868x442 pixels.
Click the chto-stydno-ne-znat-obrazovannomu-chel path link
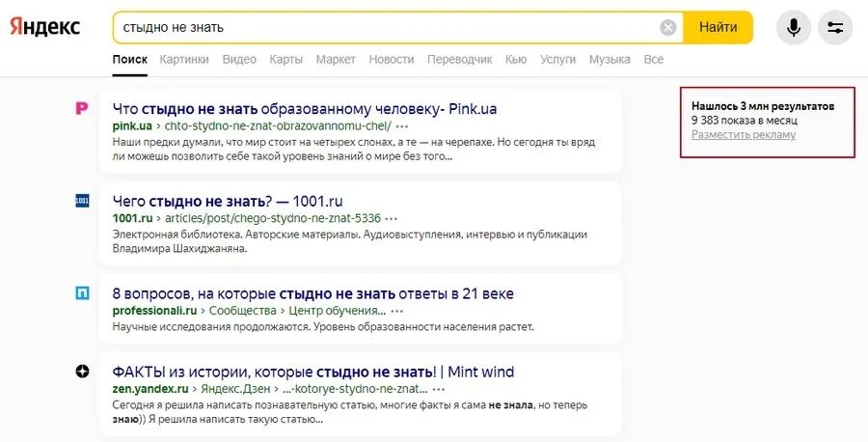[x=278, y=125]
